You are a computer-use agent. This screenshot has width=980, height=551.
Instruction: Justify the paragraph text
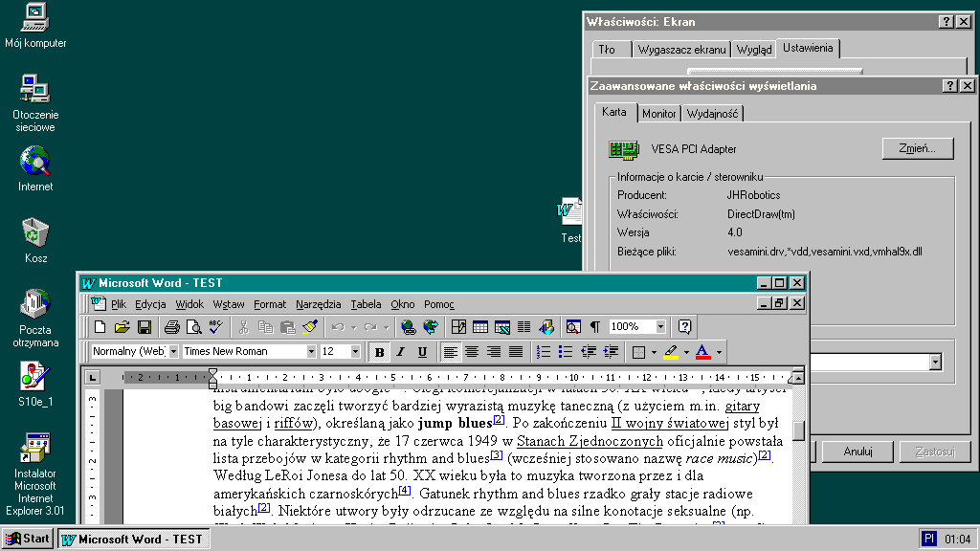(516, 352)
